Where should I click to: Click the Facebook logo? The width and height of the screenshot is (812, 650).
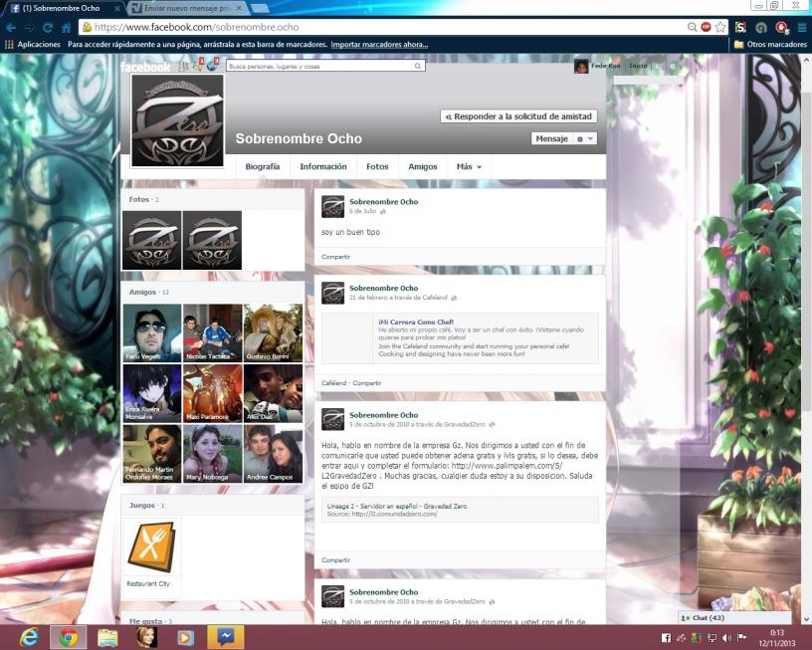(x=145, y=67)
